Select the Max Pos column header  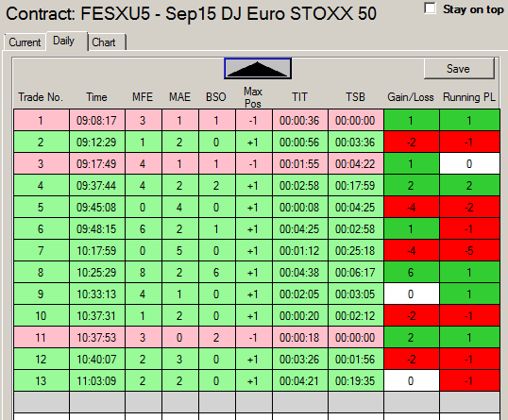tap(253, 97)
